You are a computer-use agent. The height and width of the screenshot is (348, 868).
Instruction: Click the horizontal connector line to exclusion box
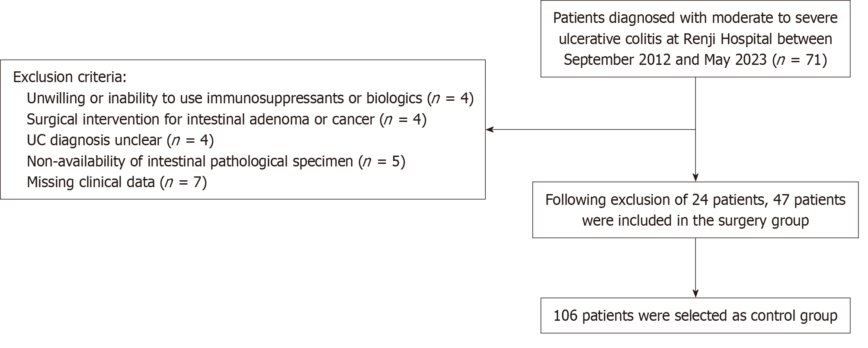(593, 129)
